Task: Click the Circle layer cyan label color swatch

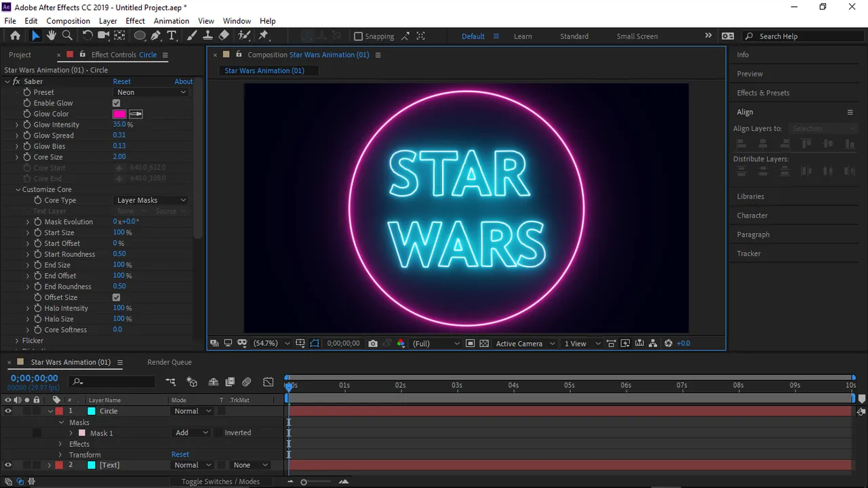Action: [x=92, y=411]
